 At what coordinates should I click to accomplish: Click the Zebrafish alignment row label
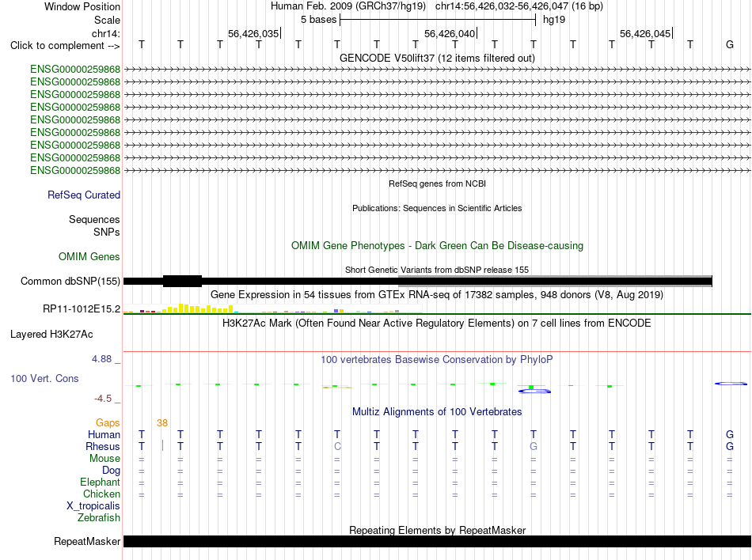[x=99, y=518]
